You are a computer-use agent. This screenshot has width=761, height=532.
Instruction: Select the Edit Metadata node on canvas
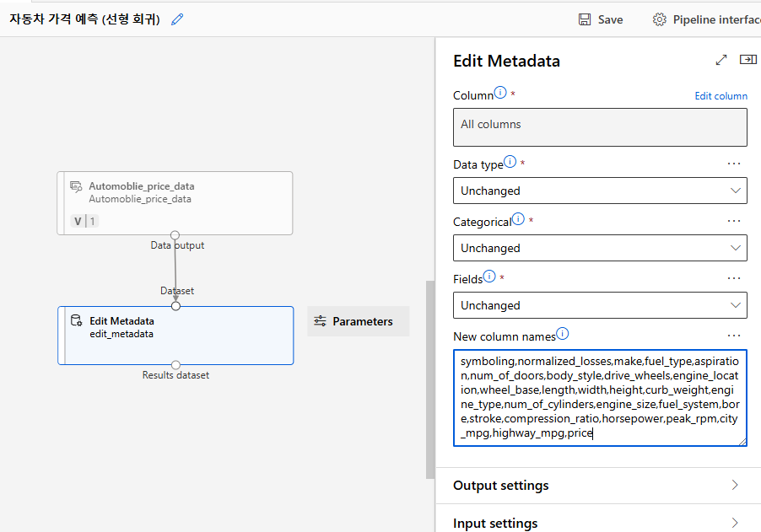pos(175,335)
